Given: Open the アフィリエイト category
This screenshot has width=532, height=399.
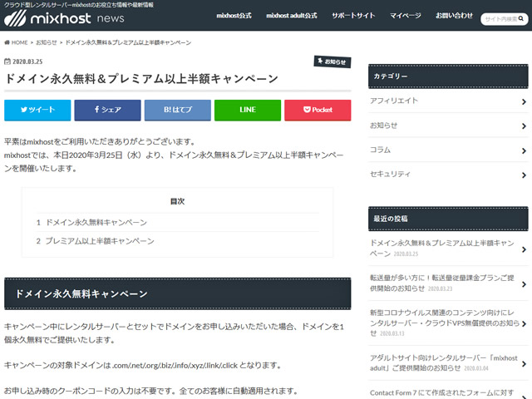Looking at the screenshot, I should tap(394, 101).
